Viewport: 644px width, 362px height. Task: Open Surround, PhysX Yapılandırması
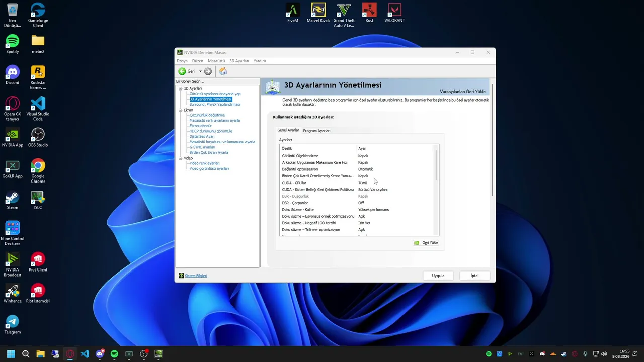coord(214,104)
